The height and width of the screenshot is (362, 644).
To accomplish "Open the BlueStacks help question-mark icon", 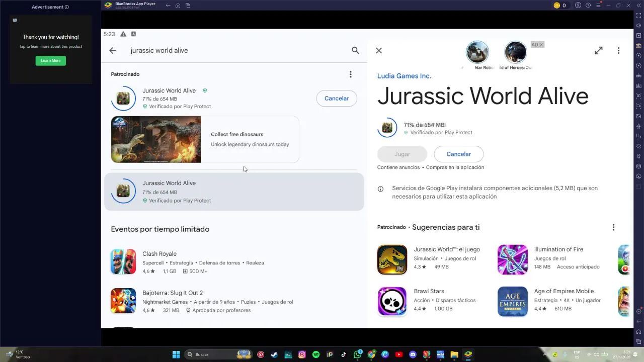I will (x=588, y=6).
